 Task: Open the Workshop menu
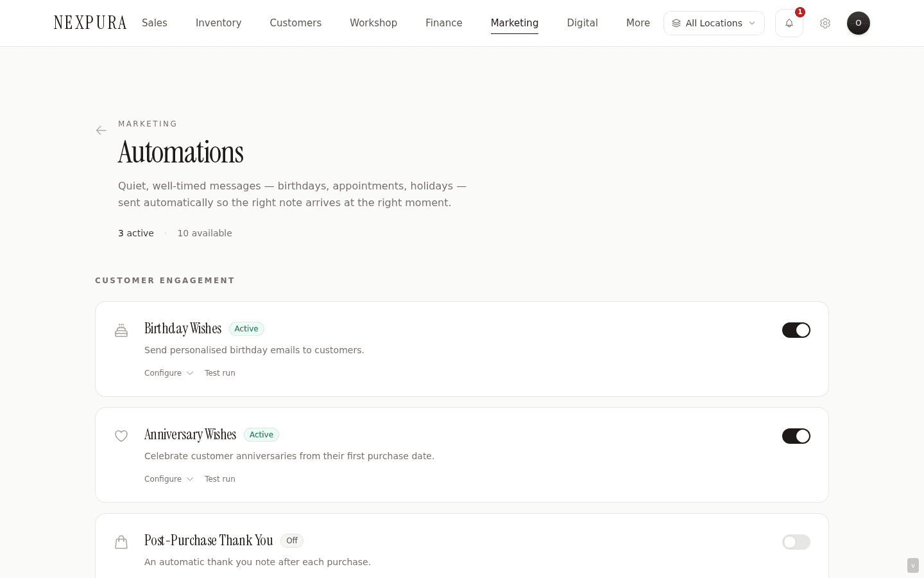coord(373,23)
